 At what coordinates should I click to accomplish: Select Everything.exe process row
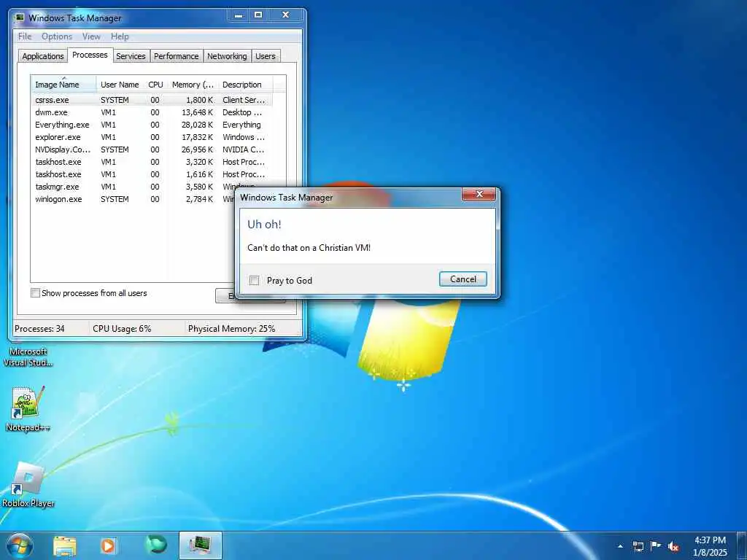(x=152, y=125)
